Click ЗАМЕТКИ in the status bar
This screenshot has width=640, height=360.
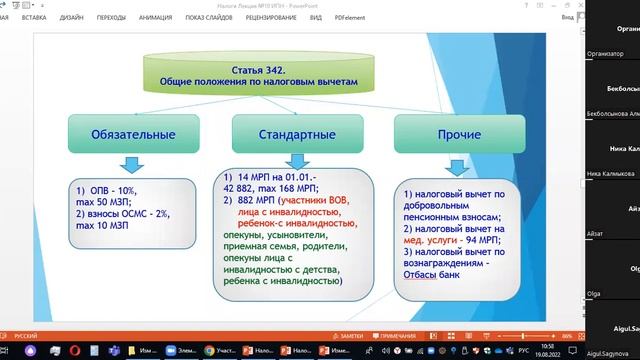point(348,336)
